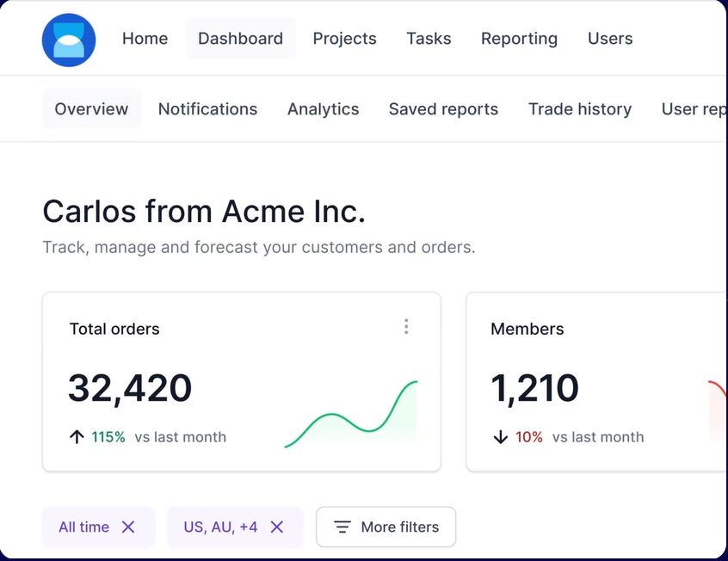This screenshot has width=728, height=561.
Task: Navigate to Home
Action: [145, 39]
